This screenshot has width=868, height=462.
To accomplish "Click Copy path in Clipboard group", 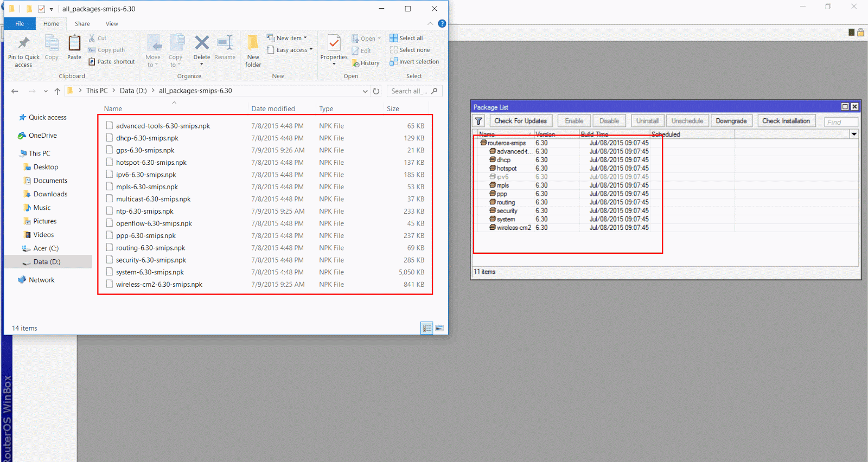I will coord(106,50).
